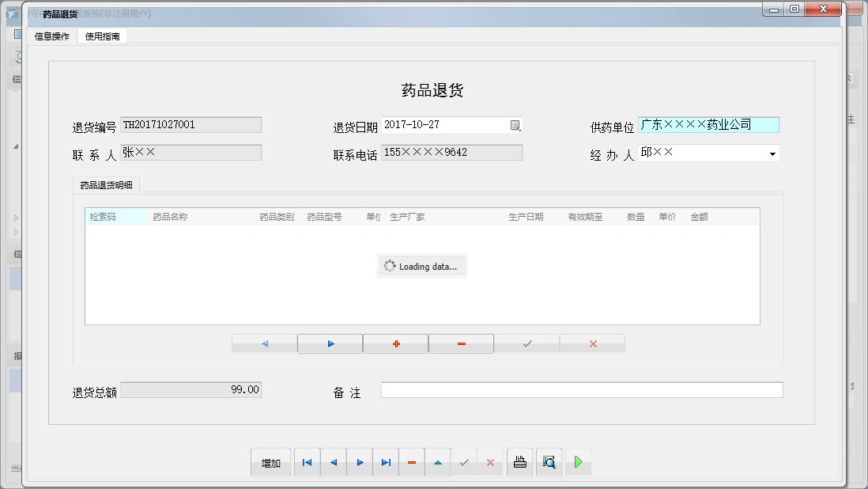Click the 药品名称 column header
Screen dimensions: 868x489
click(x=202, y=217)
